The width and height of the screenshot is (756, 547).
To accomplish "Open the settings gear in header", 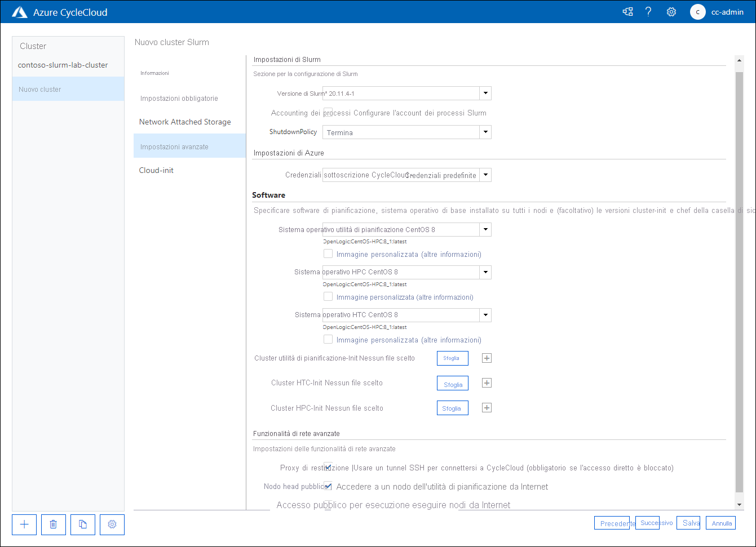I will [x=671, y=12].
